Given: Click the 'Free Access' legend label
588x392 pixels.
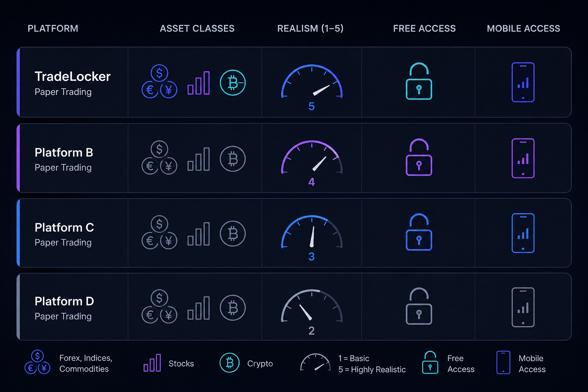Looking at the screenshot, I should click(x=461, y=364).
